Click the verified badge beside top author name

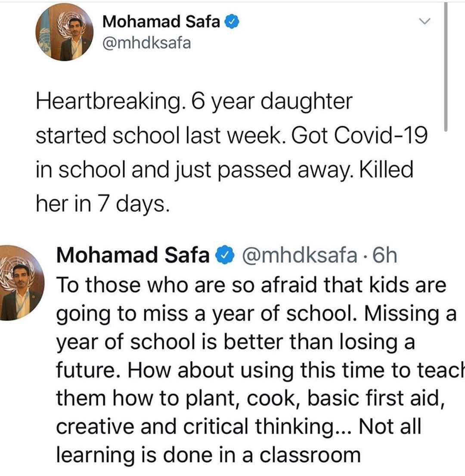tap(232, 22)
